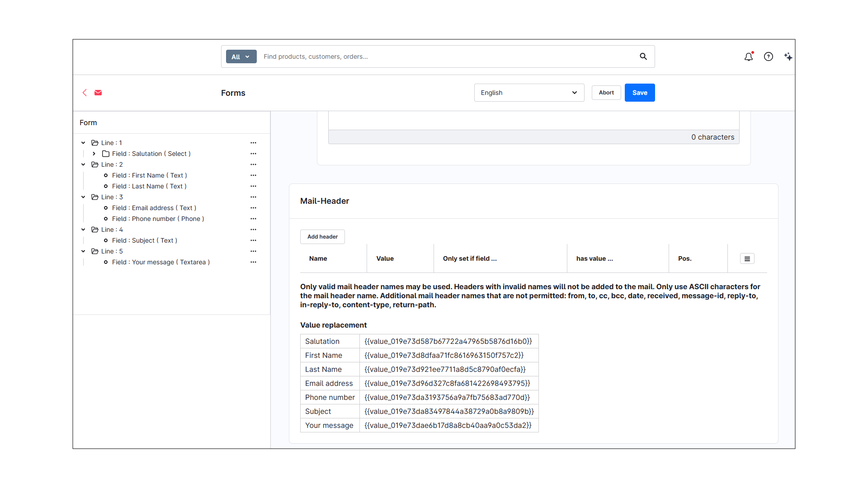Click the First Name value placeholder token
The height and width of the screenshot is (488, 868).
point(444,355)
